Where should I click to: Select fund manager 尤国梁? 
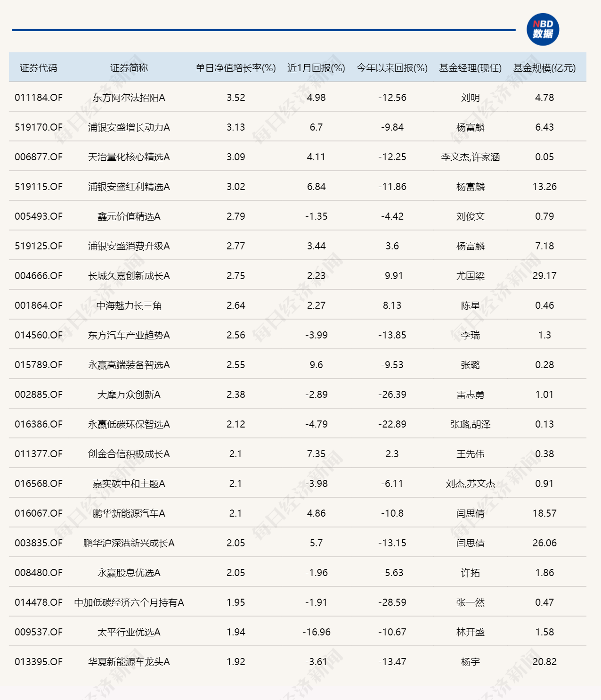click(470, 276)
